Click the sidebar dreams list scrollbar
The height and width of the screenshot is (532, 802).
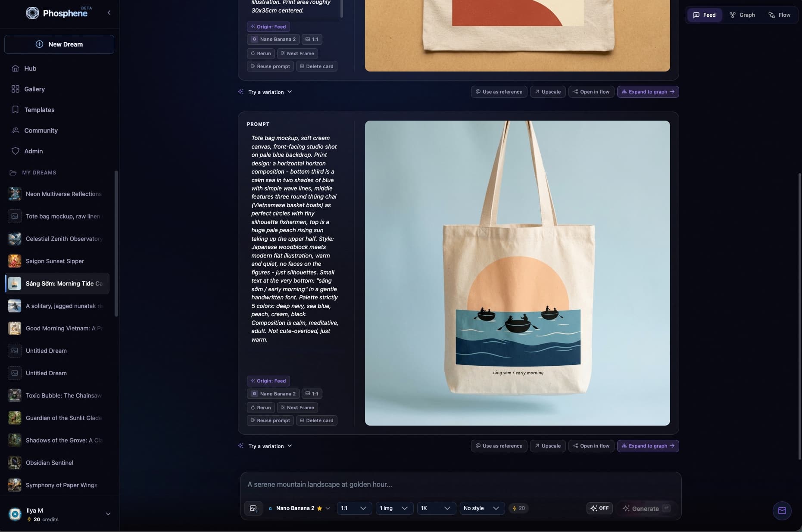[x=116, y=244]
